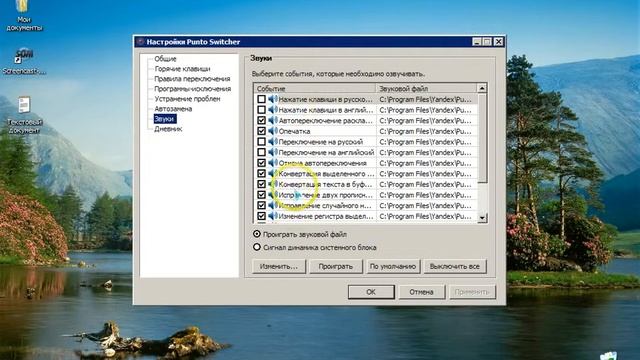Screen dimensions: 640x360
Task: Uncheck the Опечатка event checkbox
Action: (261, 131)
